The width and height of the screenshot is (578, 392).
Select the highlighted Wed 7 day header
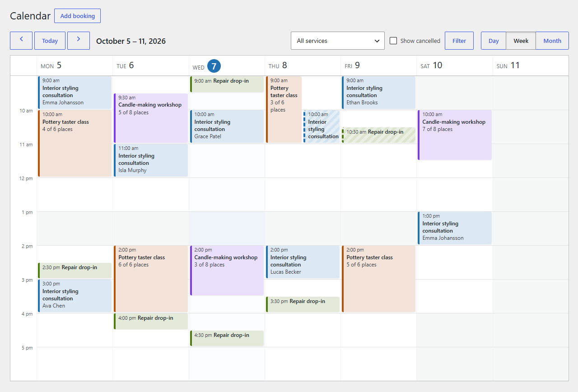(x=227, y=66)
